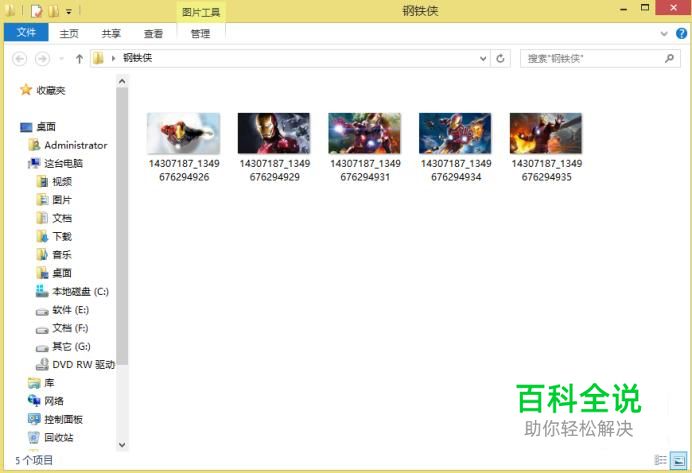Click 钢铁侠 in the address bar
This screenshot has width=692, height=473.
[x=137, y=58]
